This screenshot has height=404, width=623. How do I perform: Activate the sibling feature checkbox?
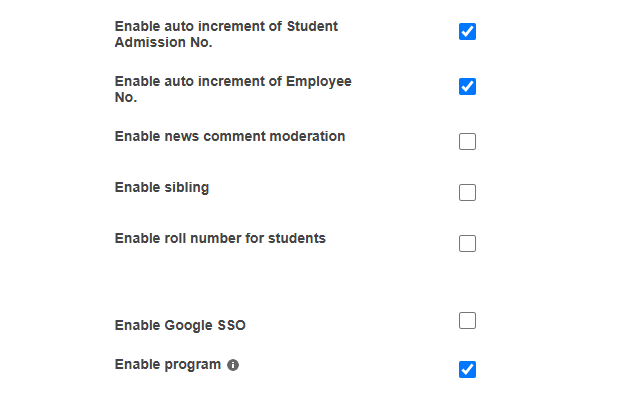[x=467, y=192]
